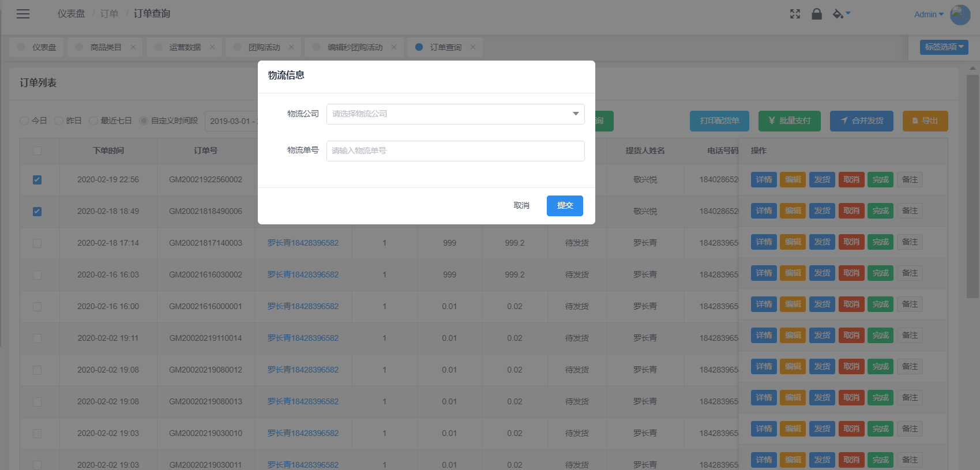Click 完成 for order GM20021922560002

(x=880, y=179)
